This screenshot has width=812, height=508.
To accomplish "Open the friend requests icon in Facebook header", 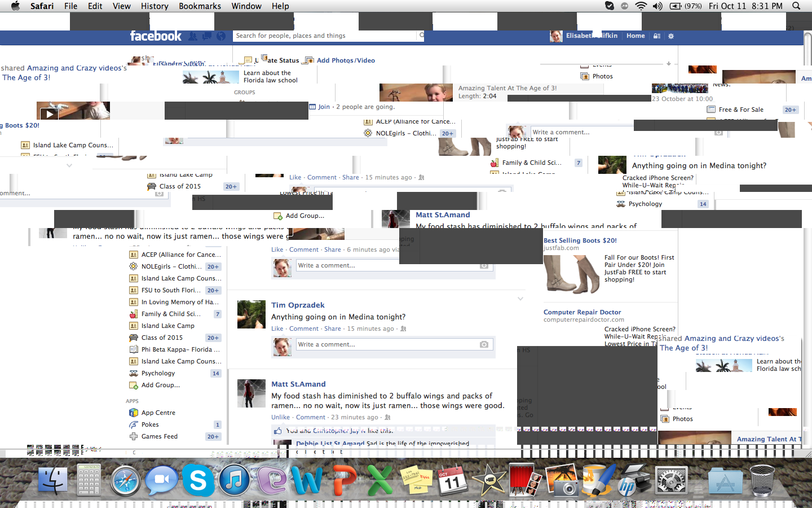I will pos(193,36).
